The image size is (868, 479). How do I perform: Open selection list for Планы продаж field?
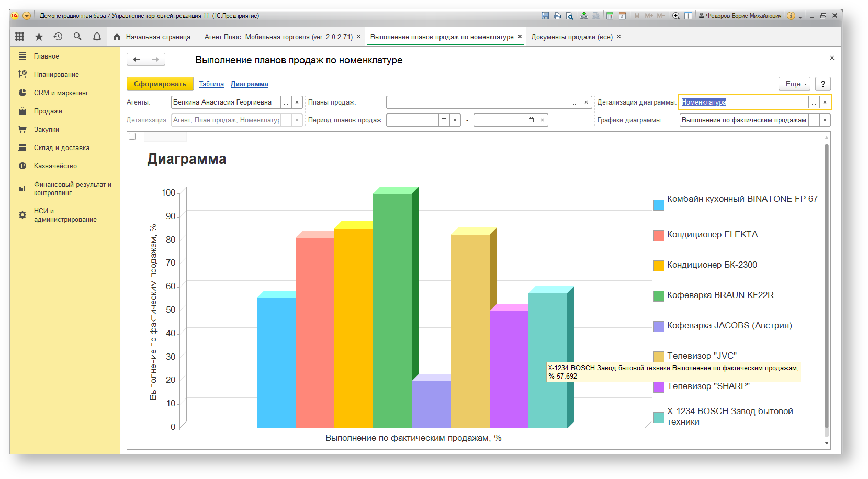575,102
